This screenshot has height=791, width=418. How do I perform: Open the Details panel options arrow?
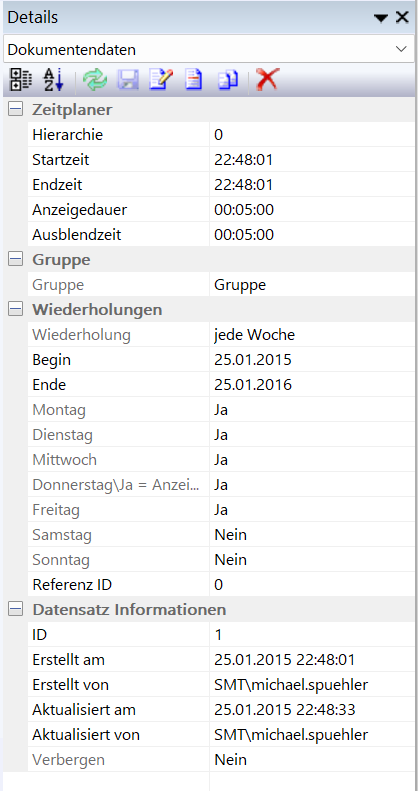click(x=381, y=18)
